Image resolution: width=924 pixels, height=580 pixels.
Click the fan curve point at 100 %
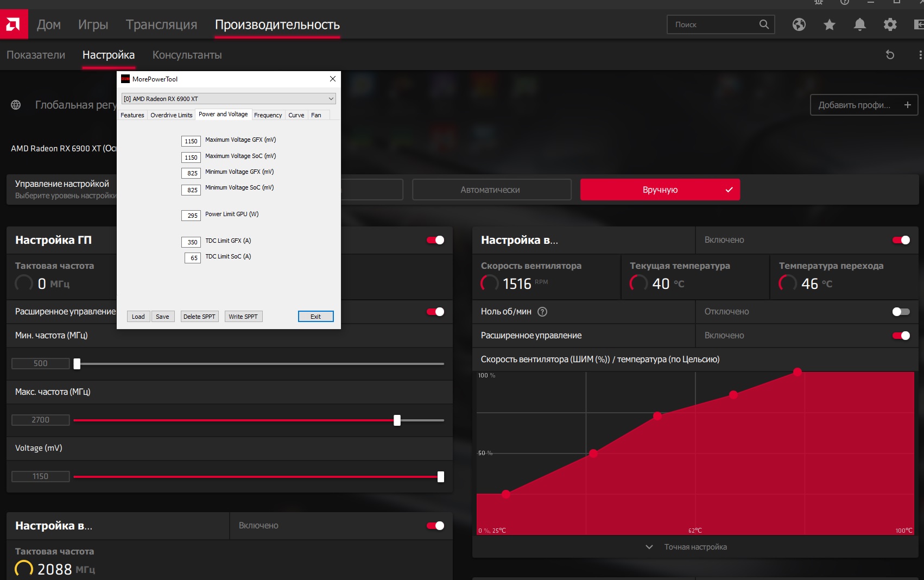pyautogui.click(x=798, y=372)
